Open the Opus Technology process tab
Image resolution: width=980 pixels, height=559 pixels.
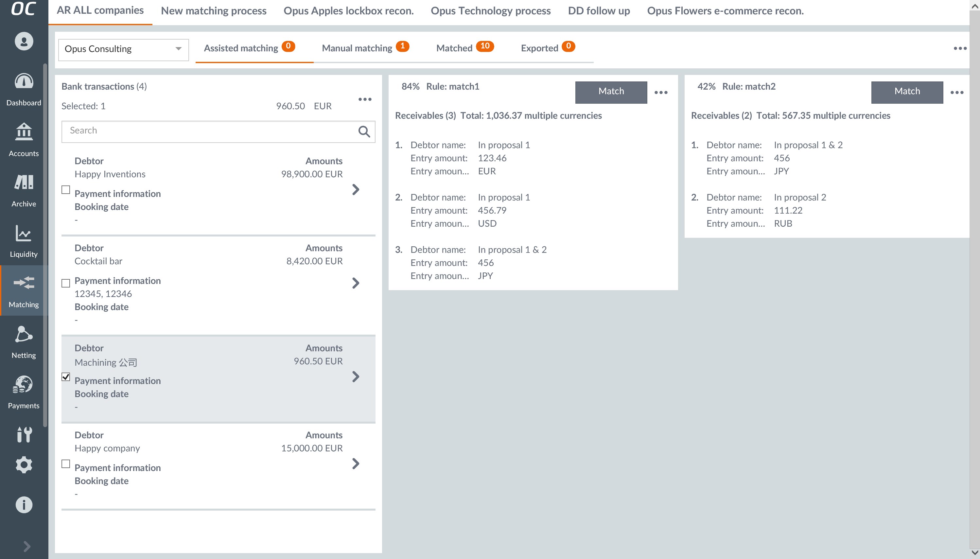pyautogui.click(x=490, y=11)
